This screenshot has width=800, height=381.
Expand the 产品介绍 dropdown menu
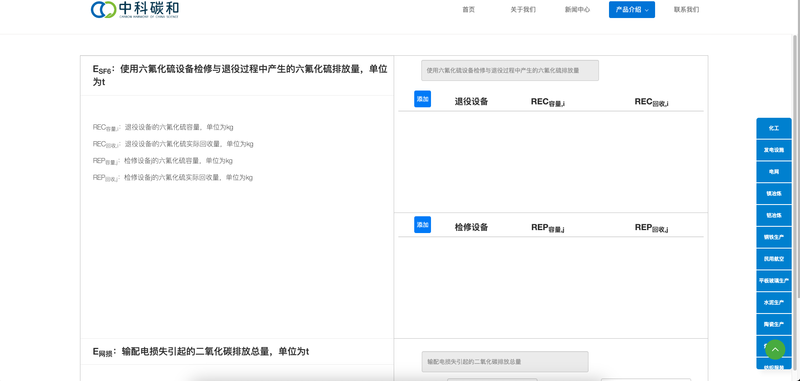click(632, 10)
